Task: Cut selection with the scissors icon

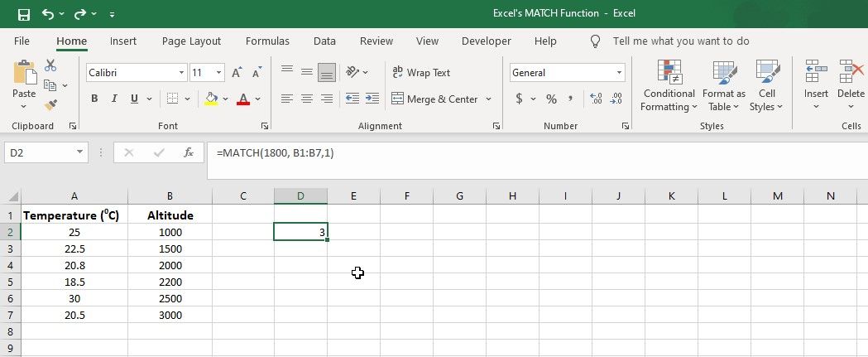Action: [50, 65]
